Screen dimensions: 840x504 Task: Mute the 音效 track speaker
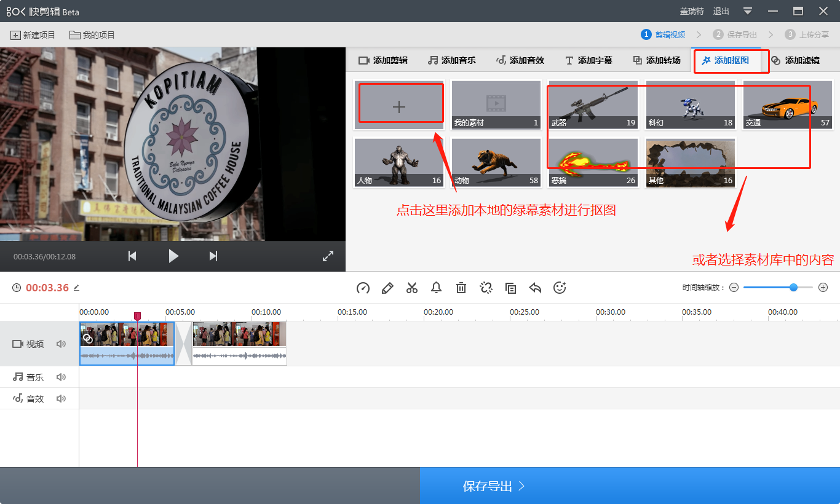pyautogui.click(x=61, y=399)
